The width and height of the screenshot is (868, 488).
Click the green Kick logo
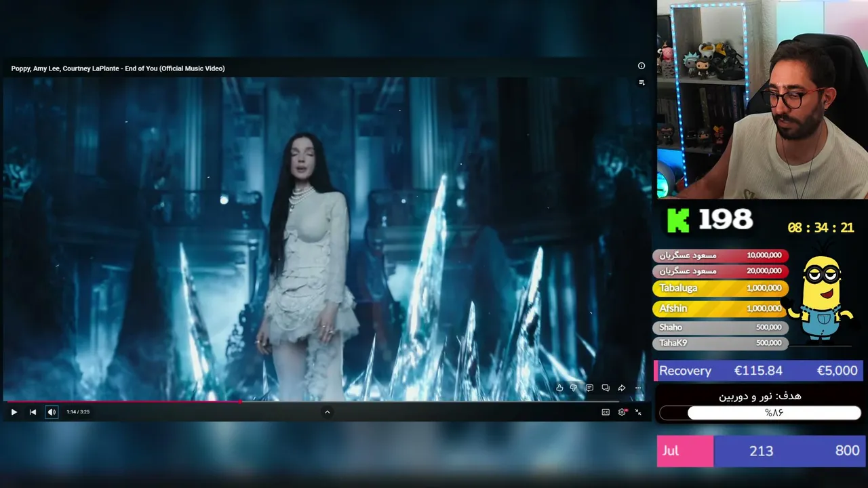pyautogui.click(x=678, y=220)
